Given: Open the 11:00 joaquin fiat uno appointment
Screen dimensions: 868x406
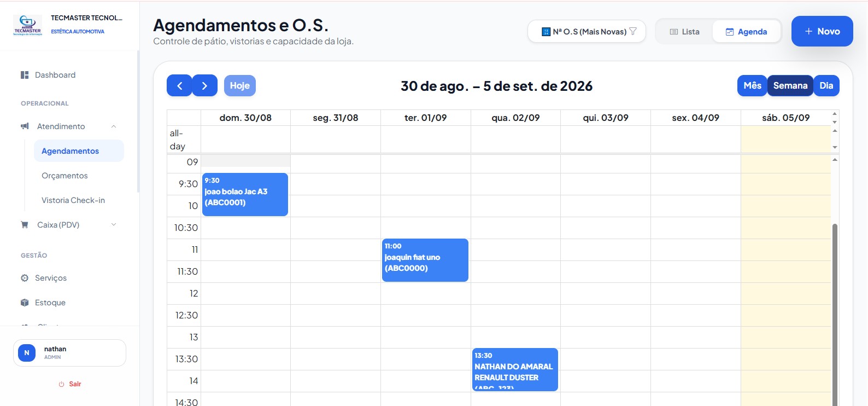Looking at the screenshot, I should [425, 260].
